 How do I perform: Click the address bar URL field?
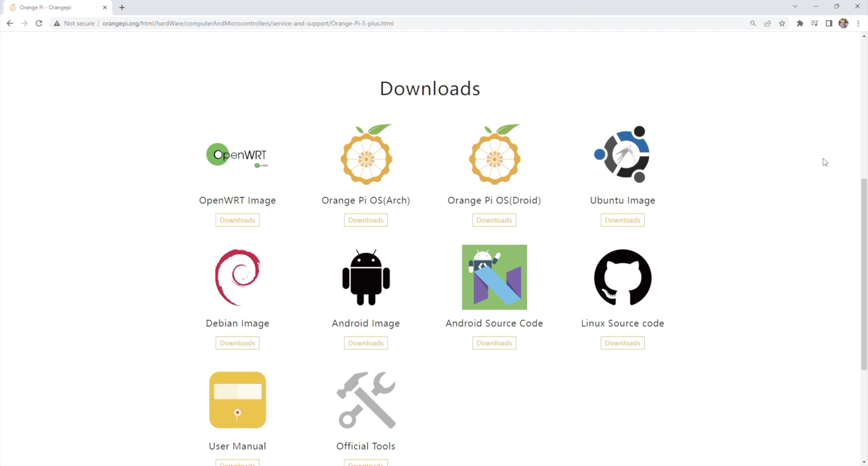[x=248, y=23]
